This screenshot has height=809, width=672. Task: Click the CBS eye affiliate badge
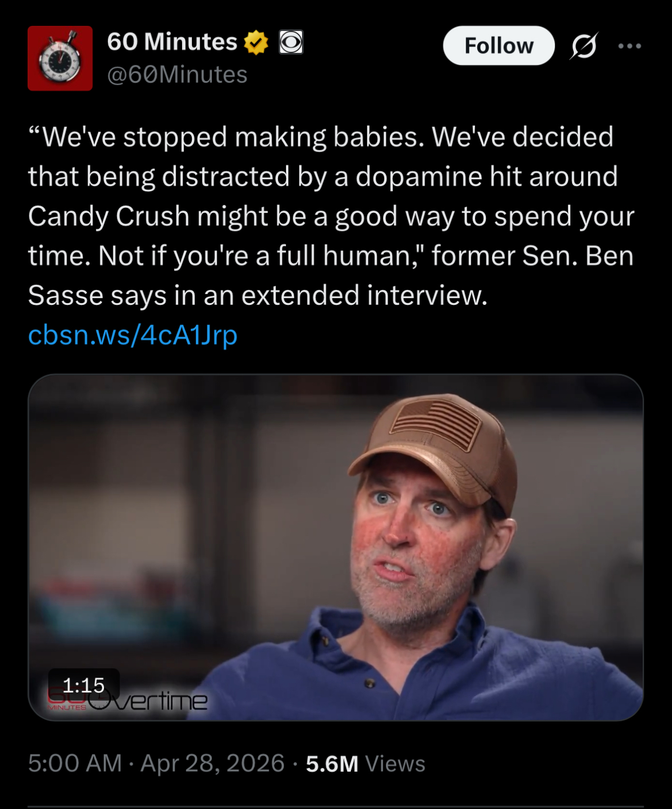[291, 42]
